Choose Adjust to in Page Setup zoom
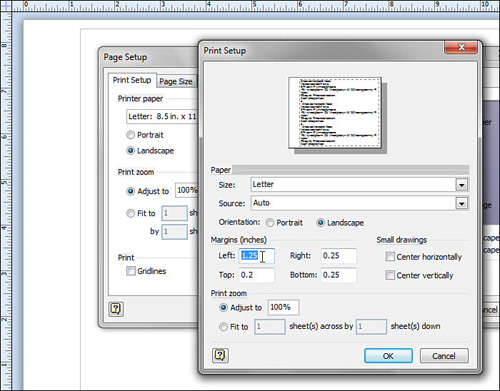500x391 pixels. click(130, 191)
